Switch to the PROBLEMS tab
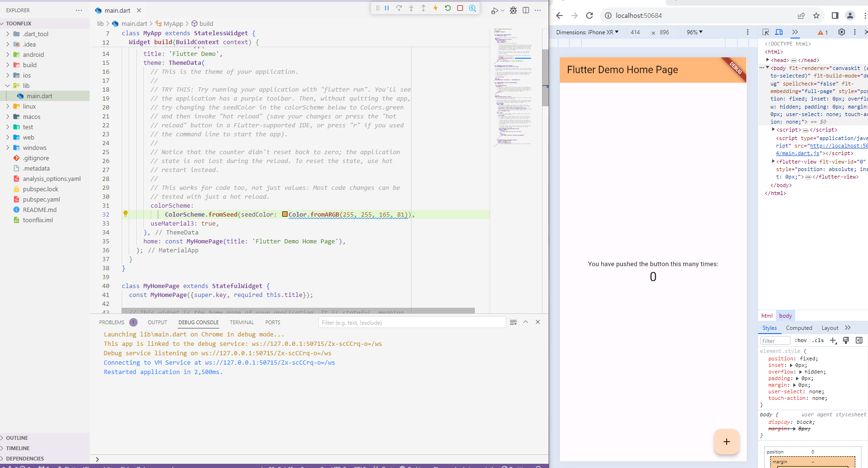This screenshot has height=468, width=868. 112,322
